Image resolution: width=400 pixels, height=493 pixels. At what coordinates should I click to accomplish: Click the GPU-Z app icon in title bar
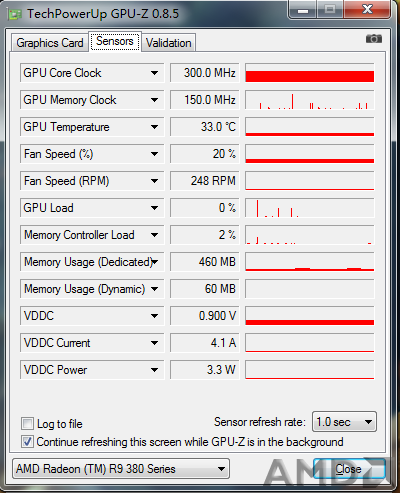(x=15, y=14)
